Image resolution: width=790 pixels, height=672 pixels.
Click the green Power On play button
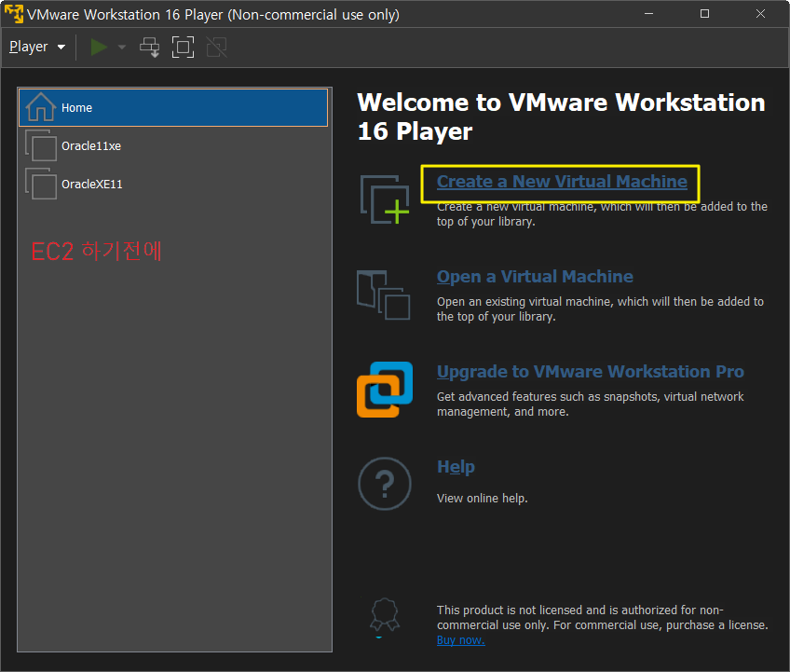(x=99, y=48)
